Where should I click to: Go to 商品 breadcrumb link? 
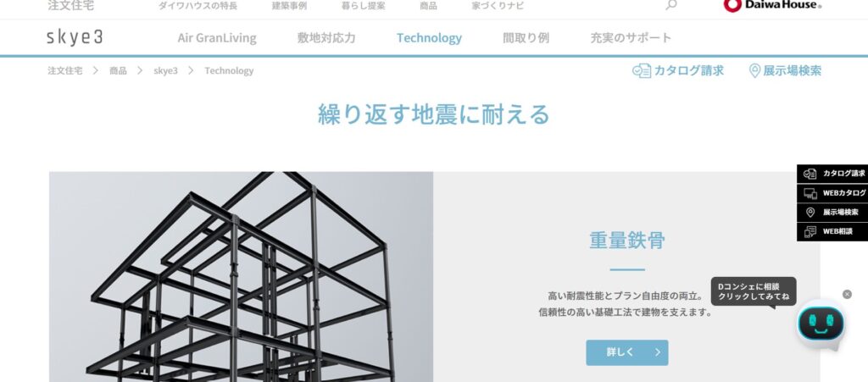click(118, 71)
